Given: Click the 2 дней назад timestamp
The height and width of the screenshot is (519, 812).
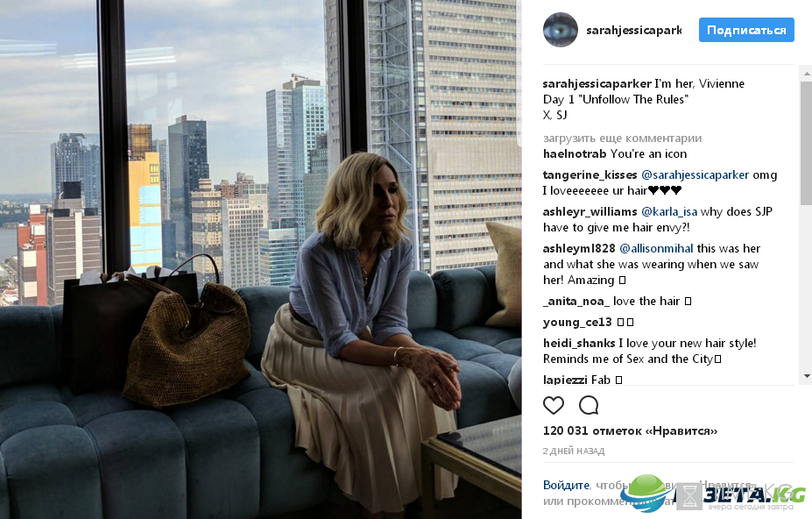Looking at the screenshot, I should pos(573,451).
